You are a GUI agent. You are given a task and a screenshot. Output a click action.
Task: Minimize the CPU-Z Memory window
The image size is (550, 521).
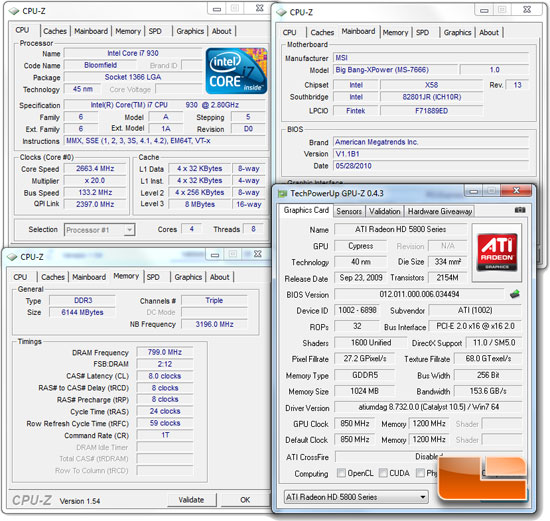pyautogui.click(x=215, y=255)
